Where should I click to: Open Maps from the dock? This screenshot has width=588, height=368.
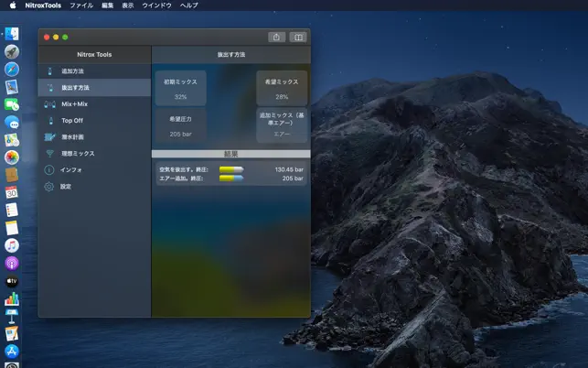coord(12,140)
